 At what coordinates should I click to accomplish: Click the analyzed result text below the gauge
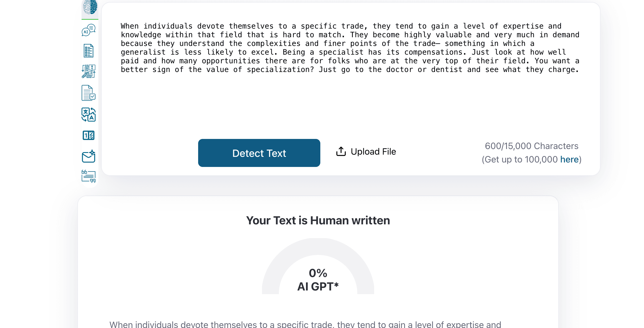point(305,324)
